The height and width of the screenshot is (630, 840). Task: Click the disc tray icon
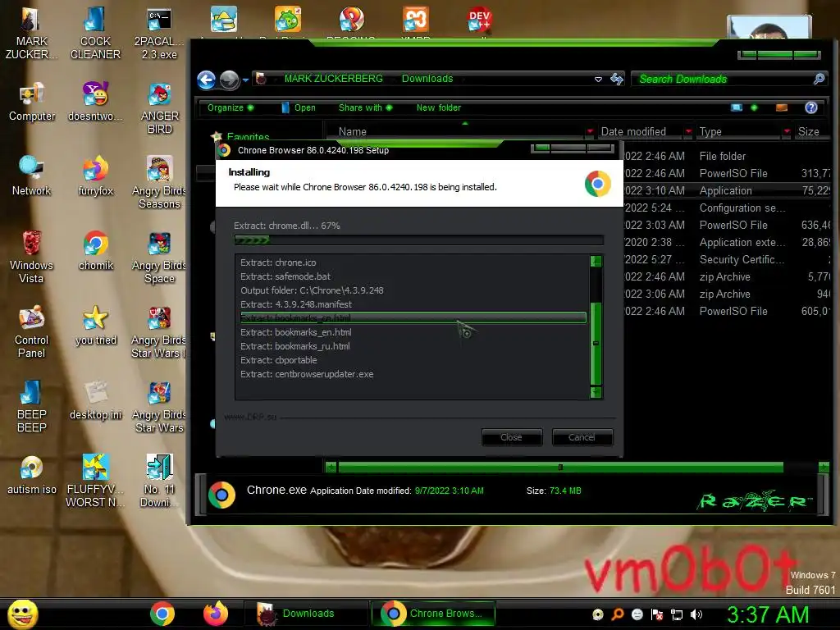[x=598, y=614]
